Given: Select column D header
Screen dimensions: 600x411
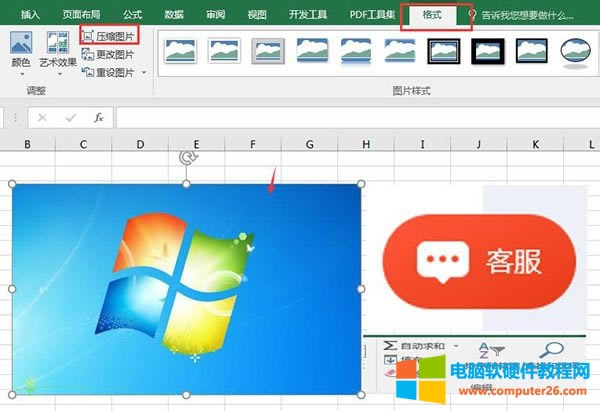Looking at the screenshot, I should click(140, 144).
